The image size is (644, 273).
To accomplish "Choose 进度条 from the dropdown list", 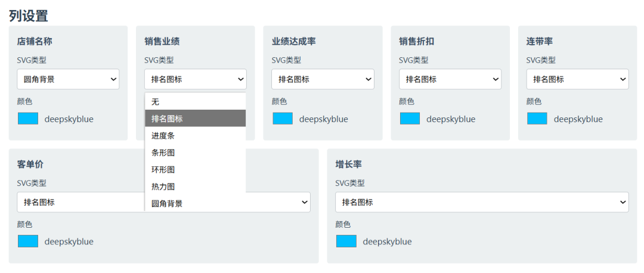I will (195, 135).
